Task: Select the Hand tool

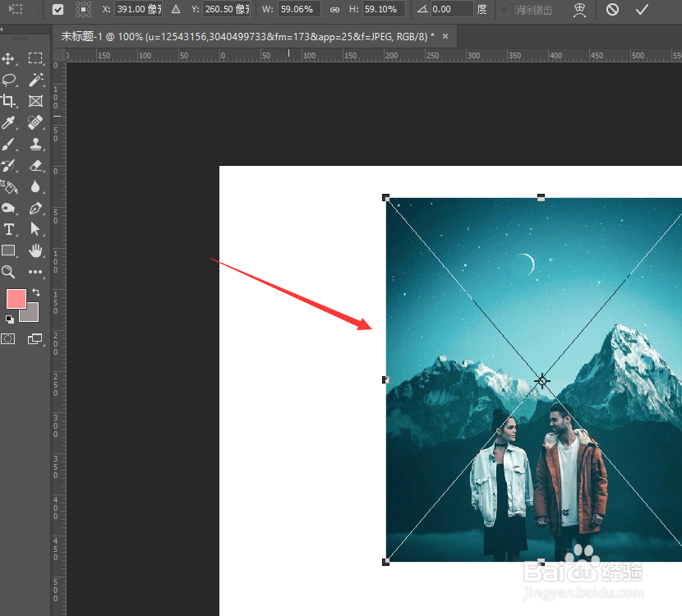Action: pyautogui.click(x=35, y=251)
